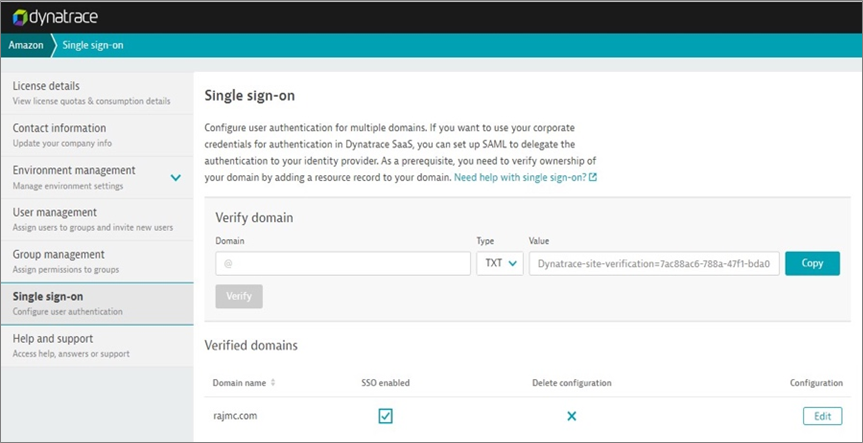Select Single sign-on in sidebar
The image size is (863, 443).
pyautogui.click(x=97, y=304)
